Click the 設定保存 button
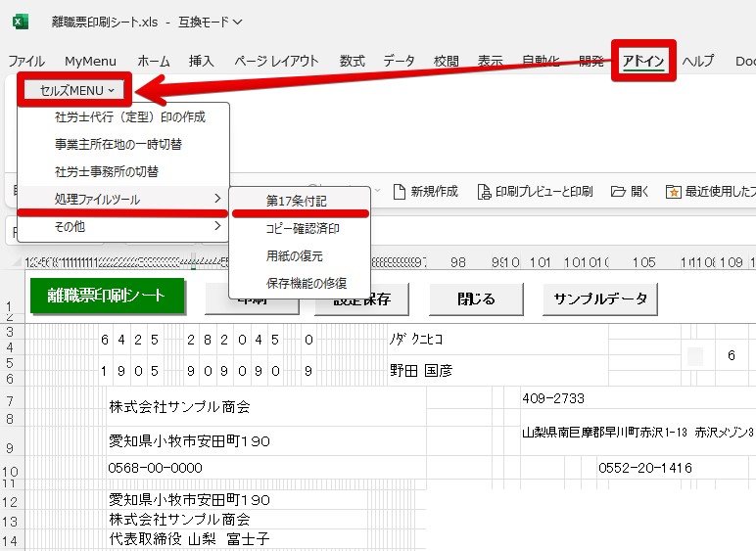This screenshot has width=756, height=551. [x=361, y=299]
